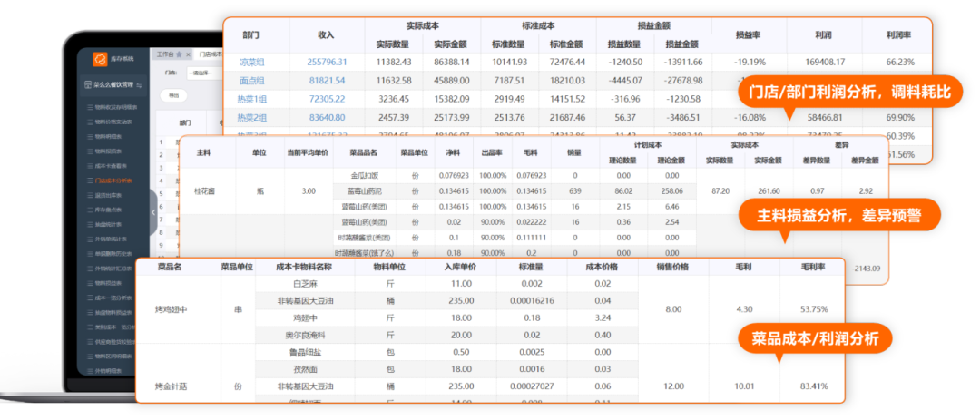Click the 菜品成本/利润分析 callout
The height and width of the screenshot is (420, 980).
tap(816, 338)
